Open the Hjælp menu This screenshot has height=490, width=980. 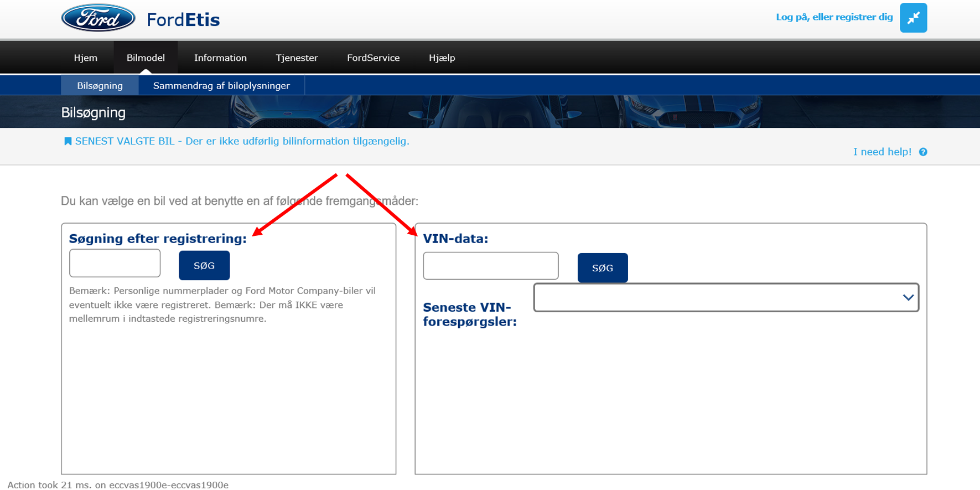click(x=442, y=58)
